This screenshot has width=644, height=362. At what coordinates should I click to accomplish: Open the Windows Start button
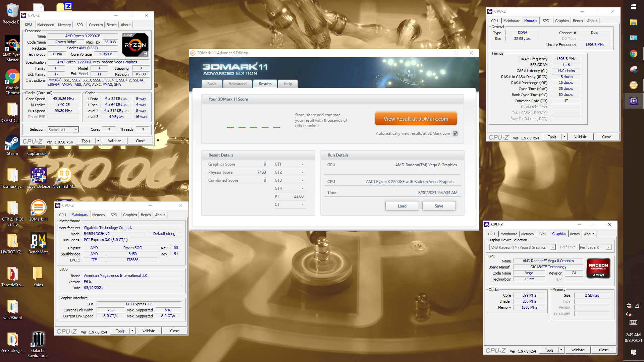(x=634, y=7)
